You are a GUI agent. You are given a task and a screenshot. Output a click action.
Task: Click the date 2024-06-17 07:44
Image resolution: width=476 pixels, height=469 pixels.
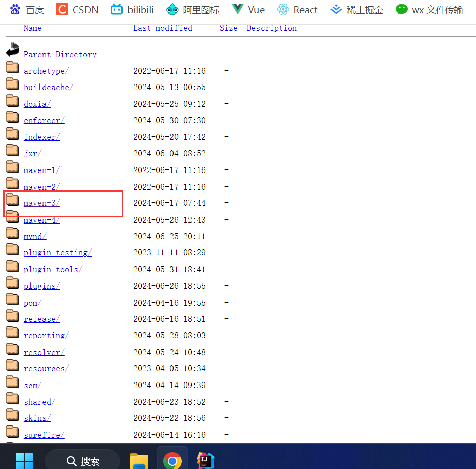(169, 203)
